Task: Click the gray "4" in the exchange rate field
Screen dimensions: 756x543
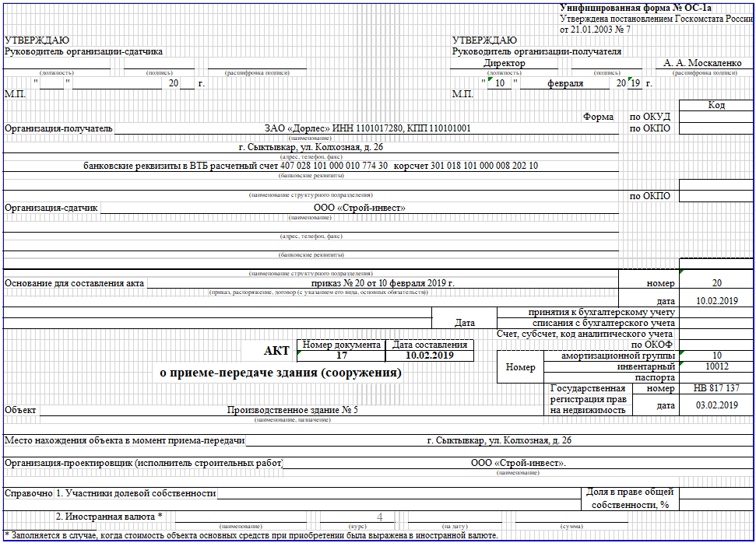Action: click(x=379, y=517)
